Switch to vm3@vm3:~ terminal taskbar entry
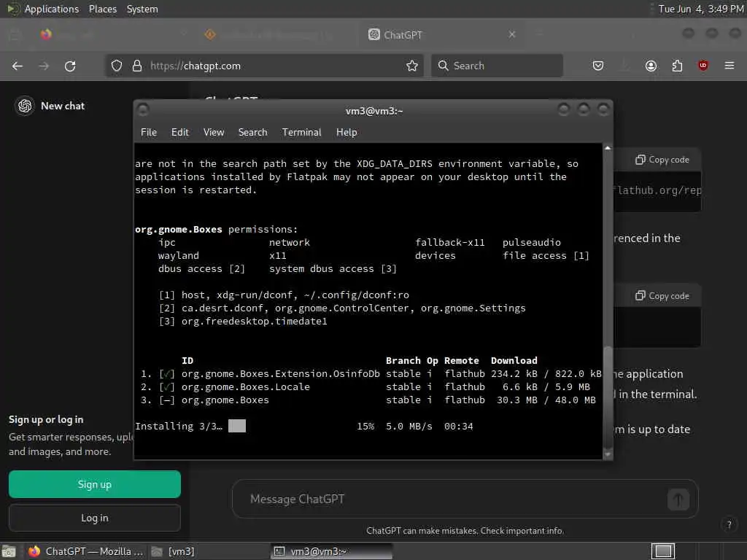 [x=332, y=551]
